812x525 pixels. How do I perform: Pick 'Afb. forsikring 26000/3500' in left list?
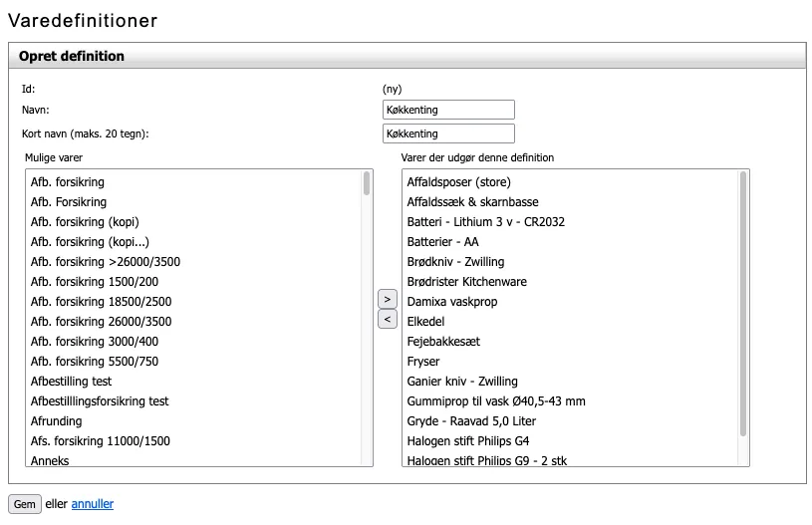pyautogui.click(x=101, y=322)
